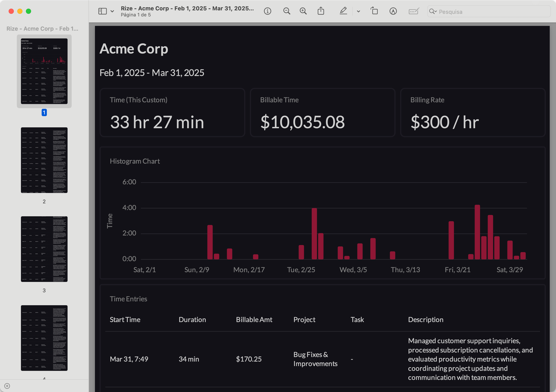Click the Bug Fixes & Improvements project cell
Viewport: 556px width, 392px height.
click(x=315, y=359)
